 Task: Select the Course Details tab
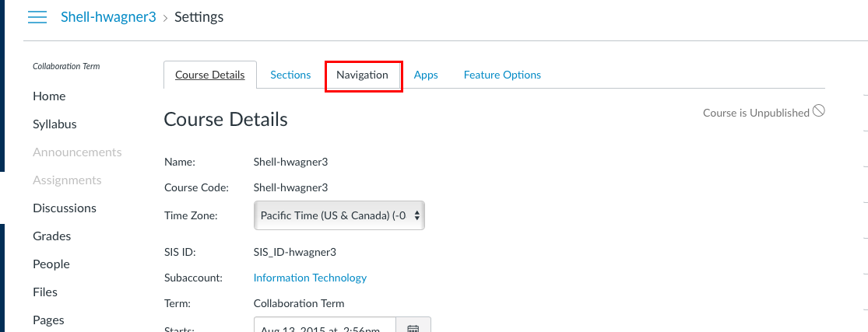[x=210, y=75]
